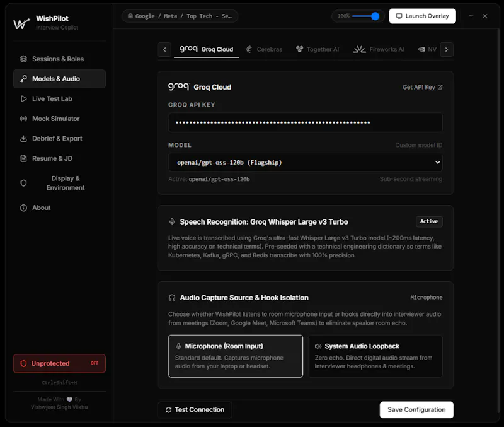Click the Cerebras logo icon
This screenshot has width=504, height=427.
pos(249,50)
